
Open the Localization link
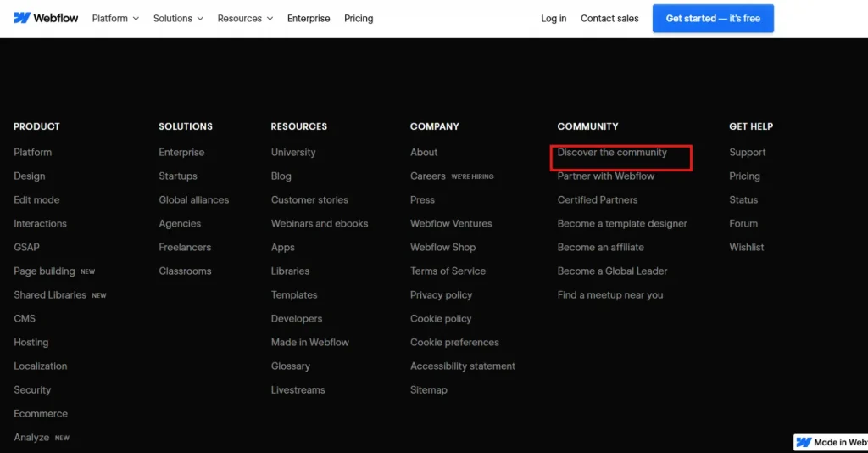pos(41,366)
